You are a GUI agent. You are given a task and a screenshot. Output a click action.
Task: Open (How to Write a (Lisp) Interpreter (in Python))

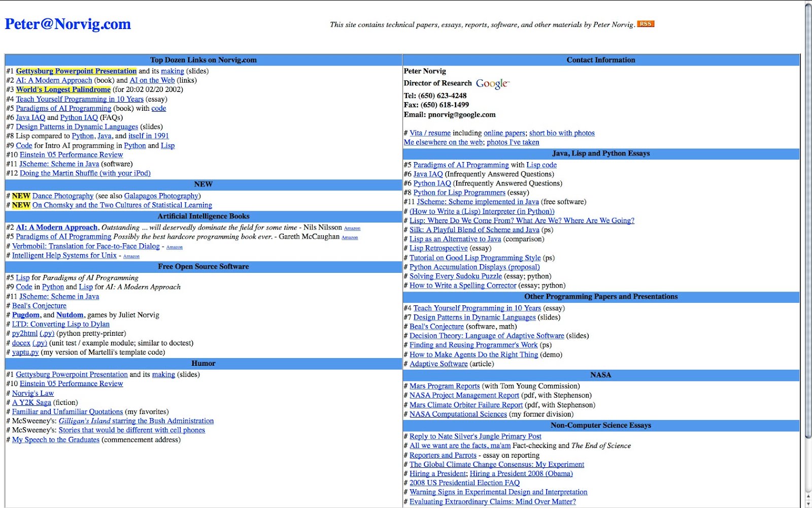(x=482, y=211)
